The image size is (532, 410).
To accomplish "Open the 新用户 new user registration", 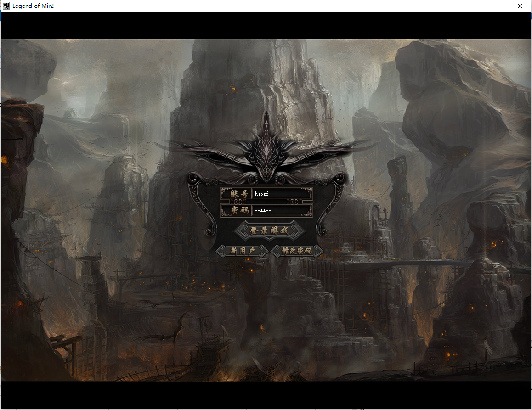I will pyautogui.click(x=242, y=251).
